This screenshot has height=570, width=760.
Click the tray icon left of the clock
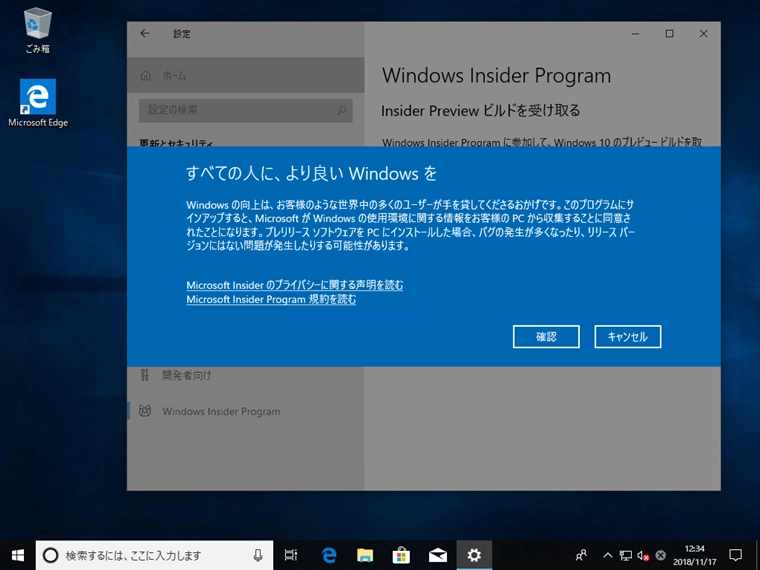[x=660, y=555]
